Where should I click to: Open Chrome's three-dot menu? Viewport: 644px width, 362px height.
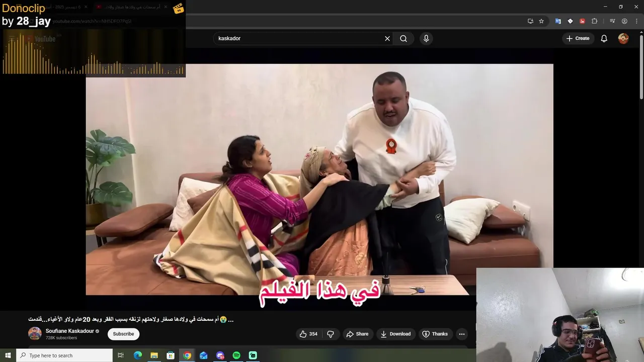click(636, 21)
